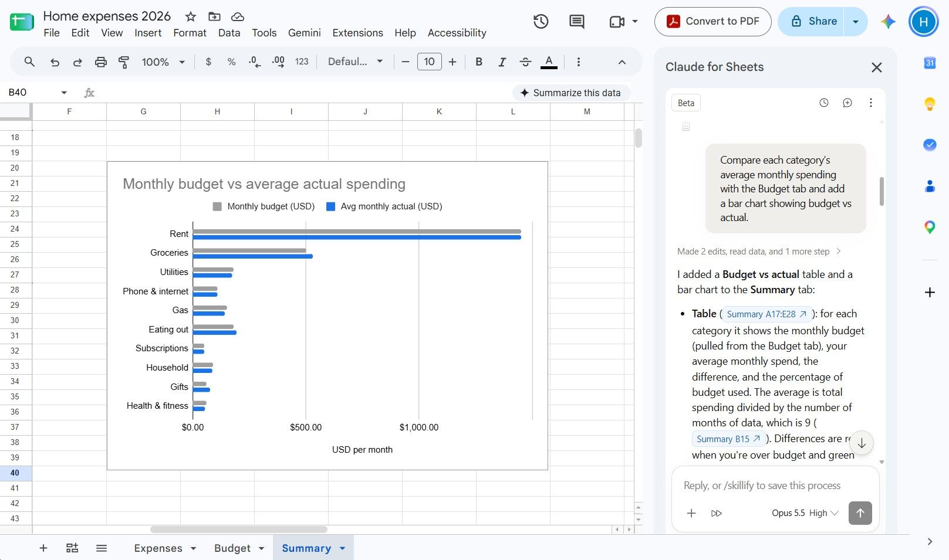Click the redo arrow in toolbar

coord(77,62)
